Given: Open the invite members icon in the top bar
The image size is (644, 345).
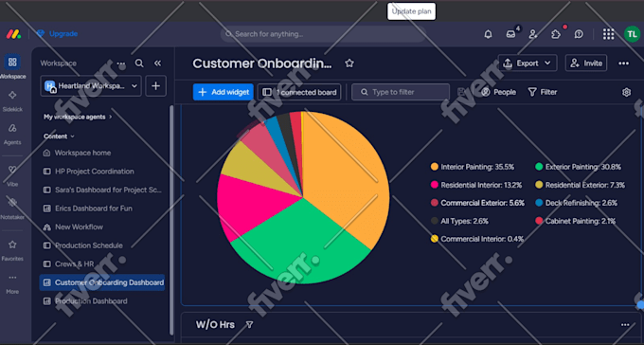Looking at the screenshot, I should (x=533, y=34).
